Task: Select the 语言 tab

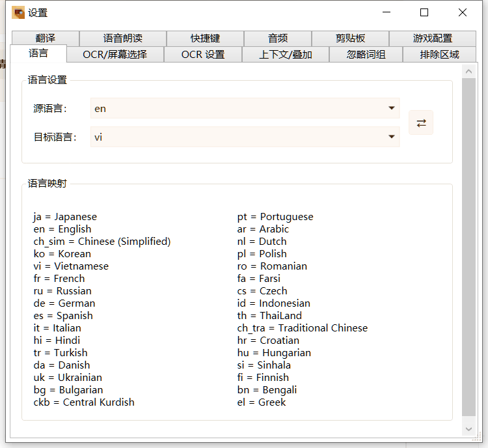Action: (38, 53)
